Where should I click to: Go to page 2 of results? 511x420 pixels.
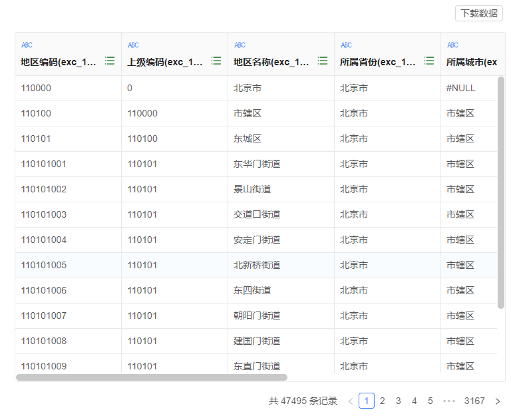383,401
